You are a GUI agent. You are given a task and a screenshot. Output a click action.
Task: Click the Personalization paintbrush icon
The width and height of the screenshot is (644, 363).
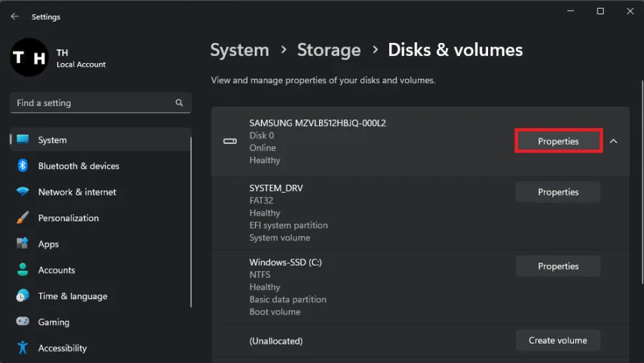pyautogui.click(x=23, y=218)
